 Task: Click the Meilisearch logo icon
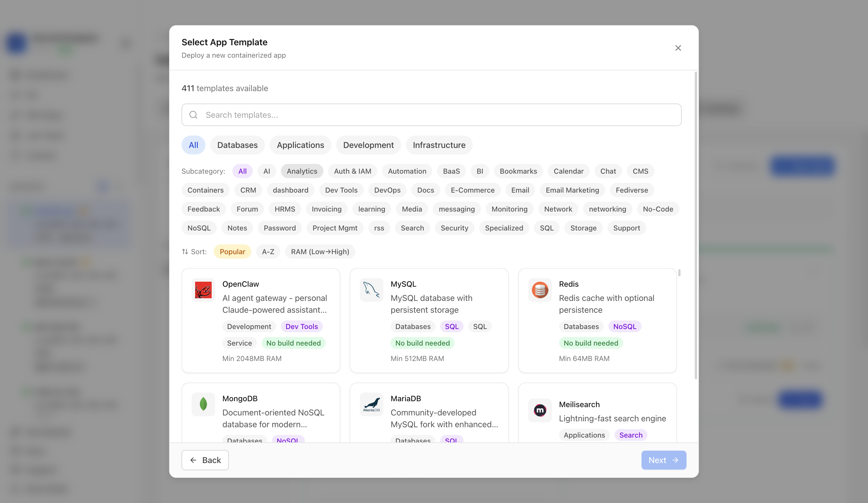540,410
